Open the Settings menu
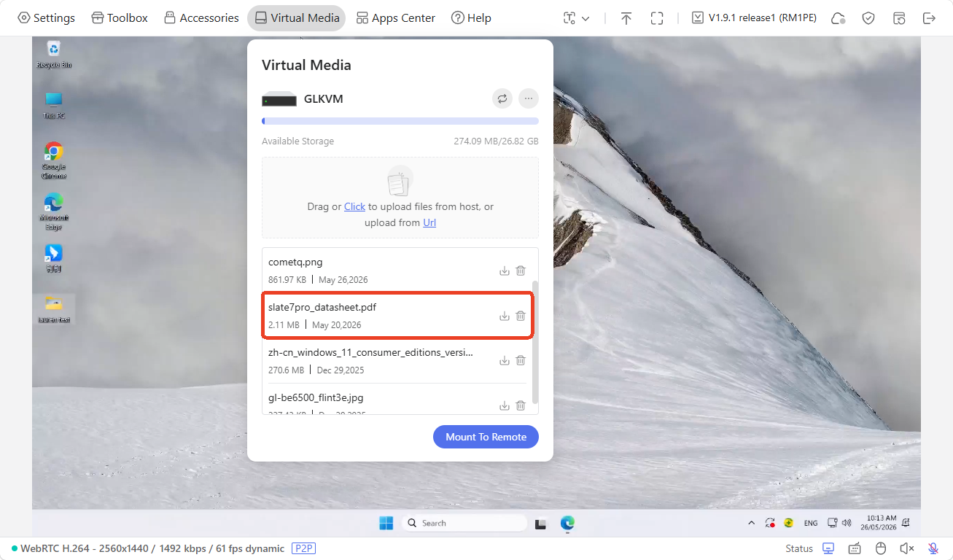Viewport: 953px width, 560px height. click(46, 18)
